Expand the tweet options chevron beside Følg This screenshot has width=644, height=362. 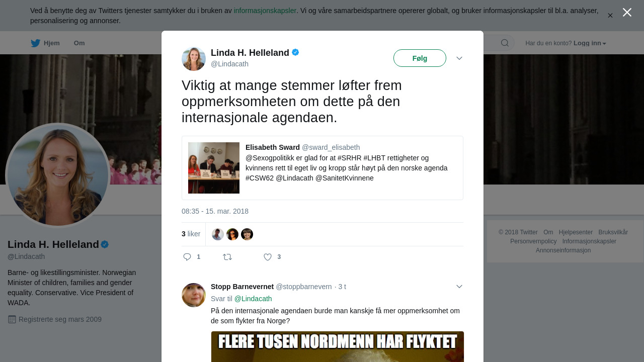pyautogui.click(x=459, y=58)
